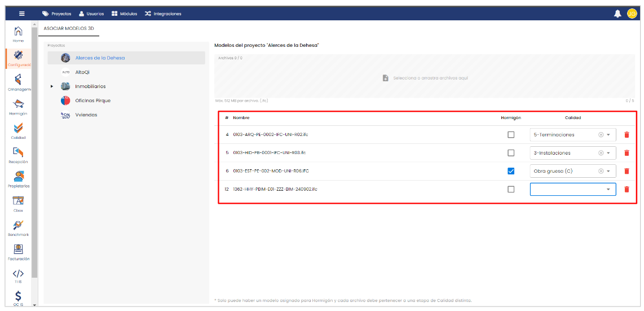Open Facturación sidebar icon
The image size is (644, 311).
[18, 251]
